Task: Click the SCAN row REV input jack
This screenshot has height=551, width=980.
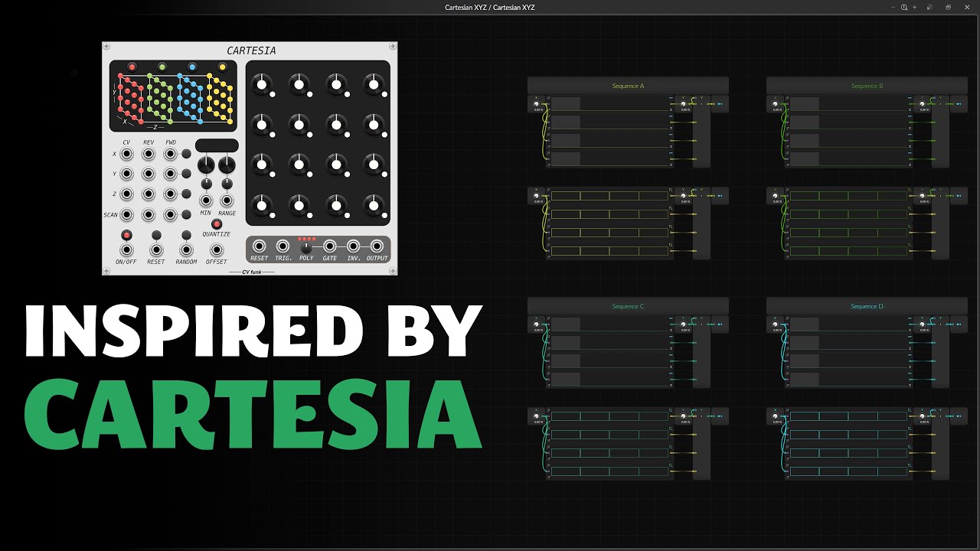Action: point(149,214)
